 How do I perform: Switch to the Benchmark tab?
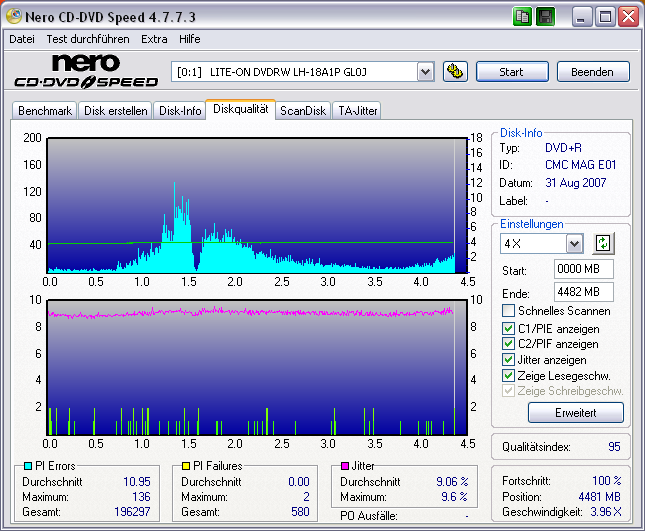pos(45,111)
